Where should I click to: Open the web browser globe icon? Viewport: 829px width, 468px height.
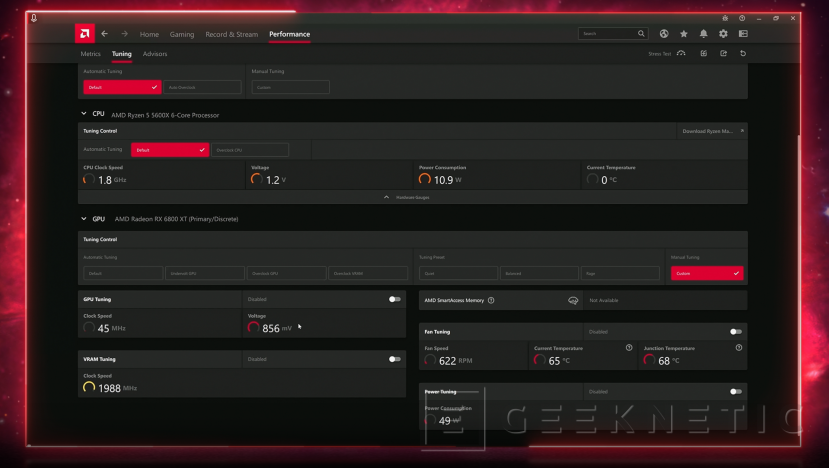[664, 34]
